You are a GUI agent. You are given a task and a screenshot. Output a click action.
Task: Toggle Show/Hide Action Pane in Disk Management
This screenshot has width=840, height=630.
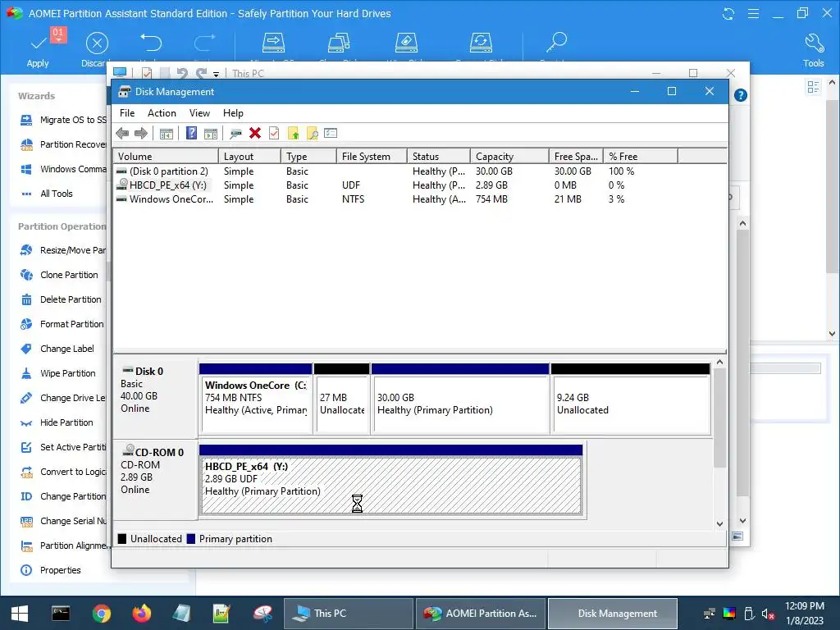[211, 134]
